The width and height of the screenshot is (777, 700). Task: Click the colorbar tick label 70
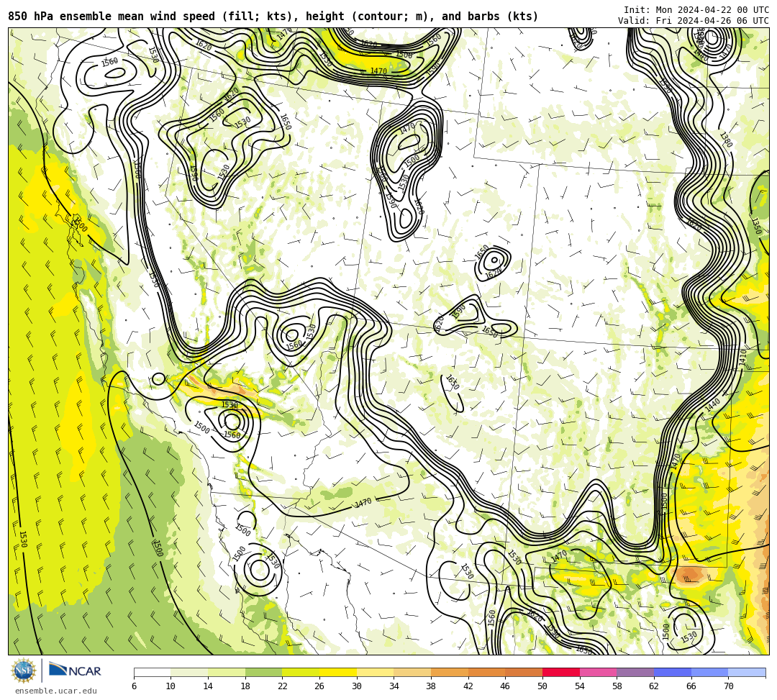[728, 686]
